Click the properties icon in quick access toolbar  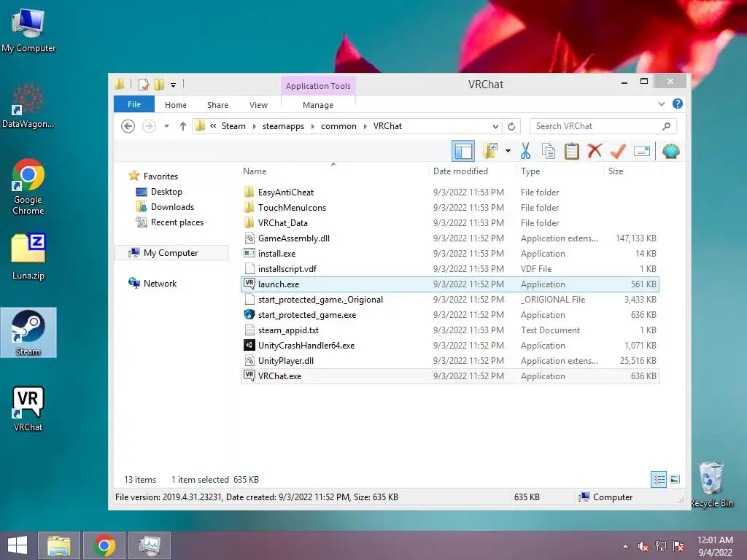pyautogui.click(x=143, y=85)
